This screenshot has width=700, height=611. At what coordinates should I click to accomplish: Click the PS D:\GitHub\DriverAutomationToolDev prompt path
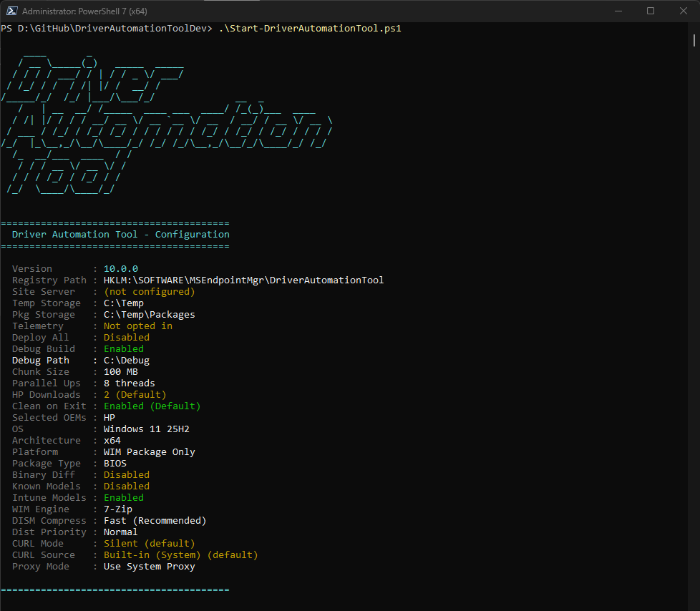tap(106, 29)
